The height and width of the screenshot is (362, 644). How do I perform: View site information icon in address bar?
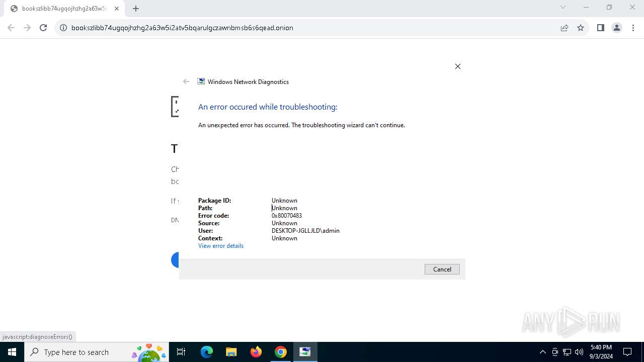coord(63,28)
